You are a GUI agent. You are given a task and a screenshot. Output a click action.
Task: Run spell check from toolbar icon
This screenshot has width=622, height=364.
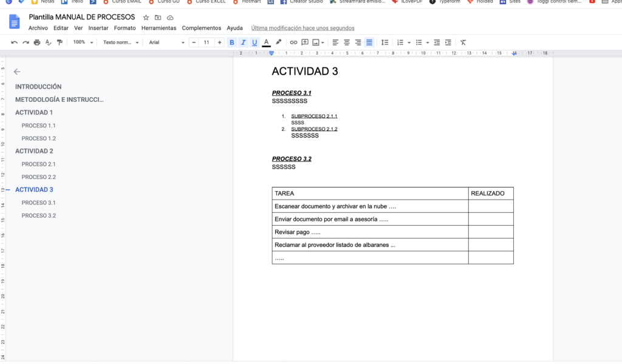point(49,42)
